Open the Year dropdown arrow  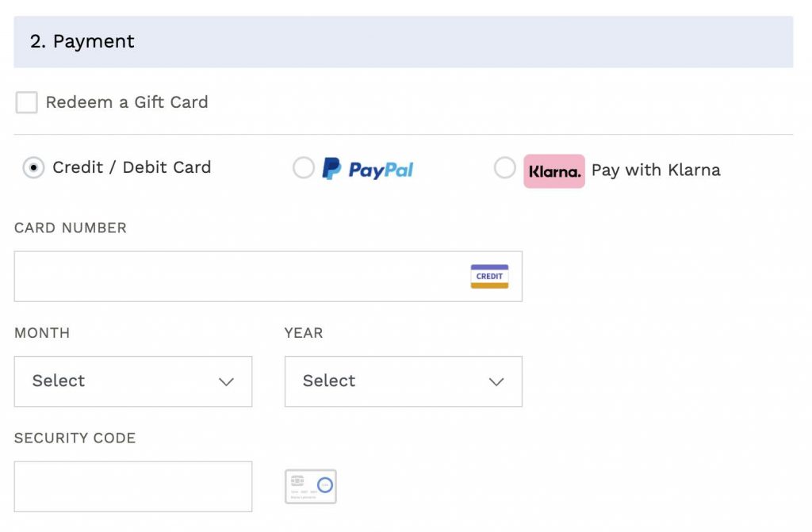pyautogui.click(x=496, y=381)
